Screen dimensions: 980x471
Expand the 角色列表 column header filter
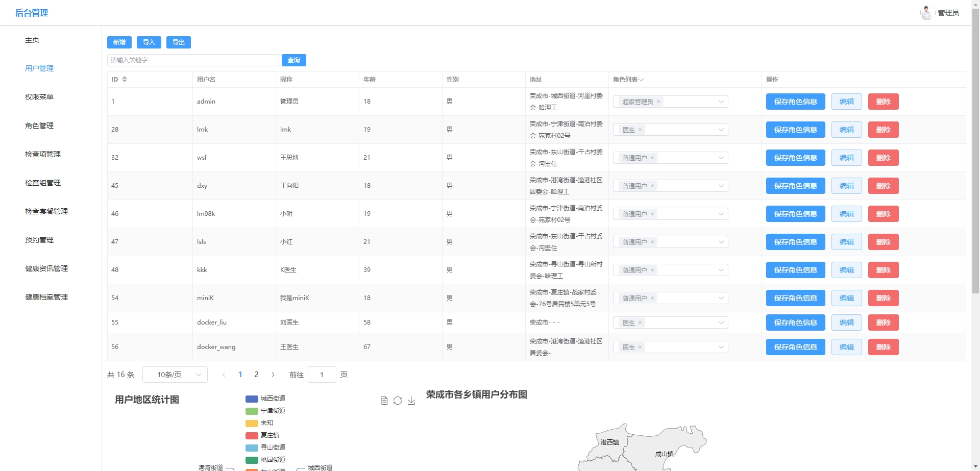click(x=641, y=80)
